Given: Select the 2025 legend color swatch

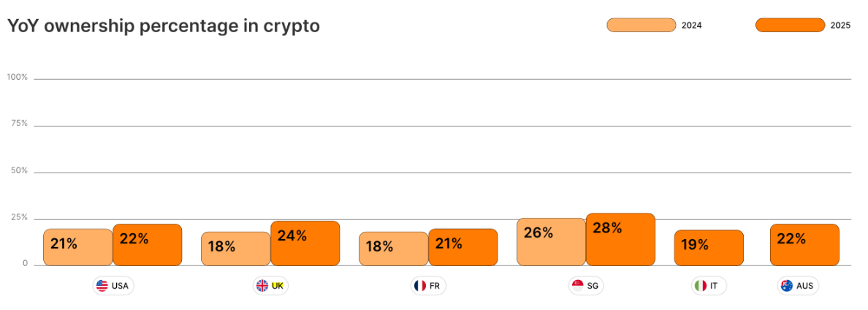Looking at the screenshot, I should (790, 25).
